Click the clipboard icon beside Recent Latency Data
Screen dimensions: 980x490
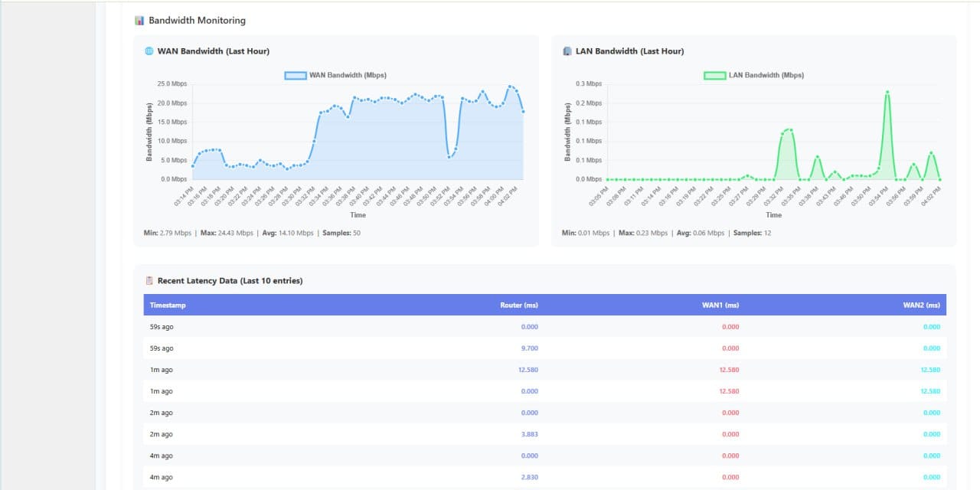(x=149, y=281)
